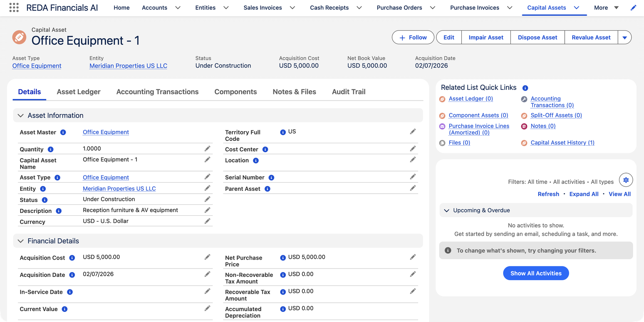The image size is (644, 322).
Task: Click the Impair Asset button
Action: pos(486,37)
